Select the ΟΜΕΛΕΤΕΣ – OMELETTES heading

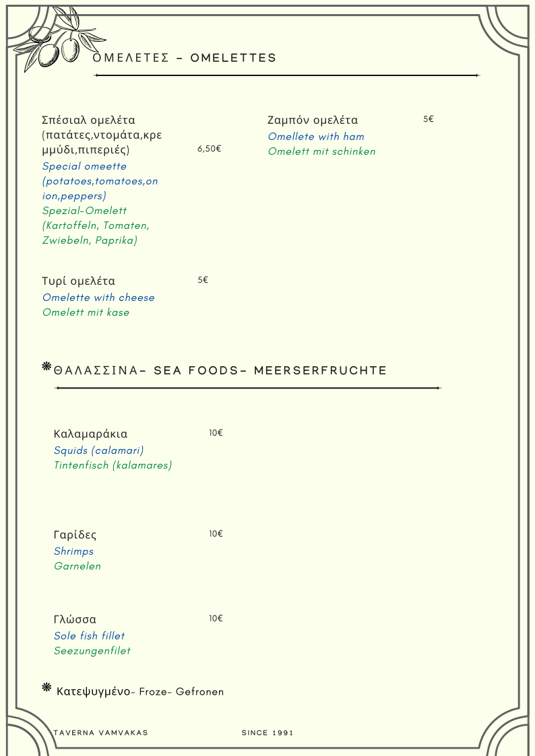click(185, 58)
